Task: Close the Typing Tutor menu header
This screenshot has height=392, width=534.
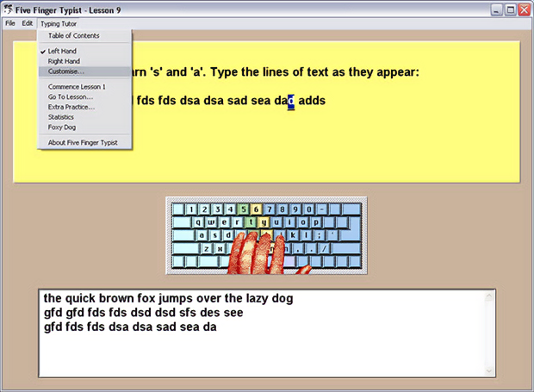Action: pos(59,23)
